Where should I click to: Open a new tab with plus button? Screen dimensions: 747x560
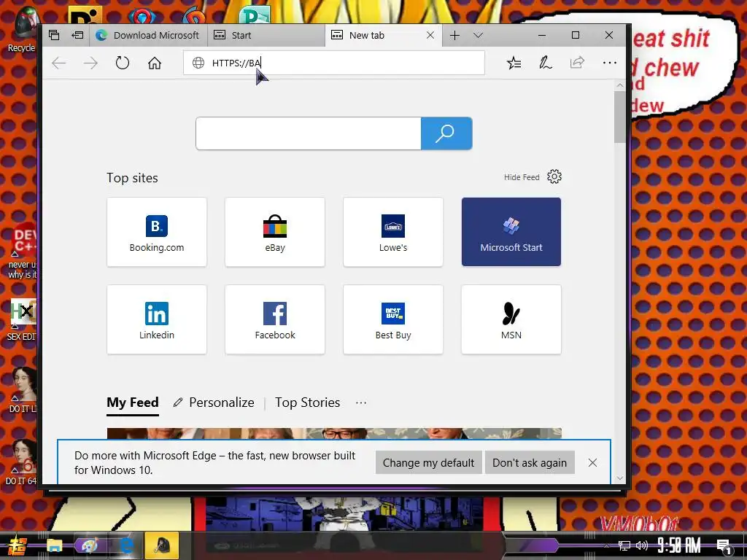click(454, 35)
